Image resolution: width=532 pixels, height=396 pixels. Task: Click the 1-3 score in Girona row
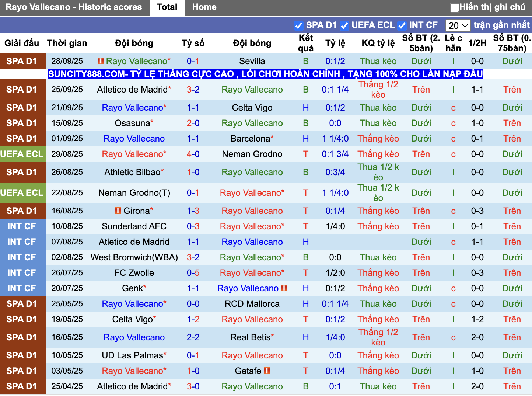(x=193, y=211)
